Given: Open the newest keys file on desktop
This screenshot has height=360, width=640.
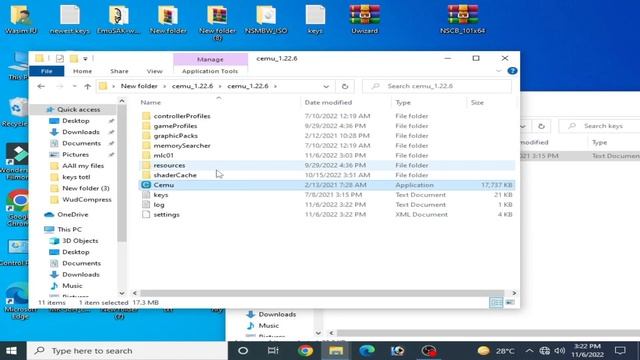Looking at the screenshot, I should pyautogui.click(x=70, y=19).
